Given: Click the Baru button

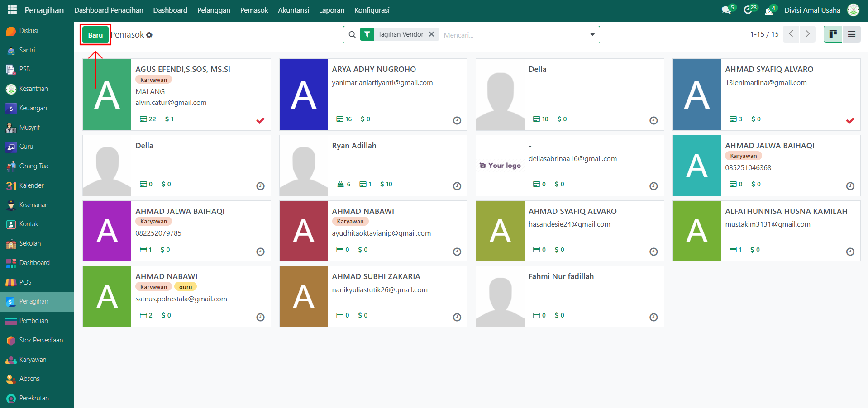Looking at the screenshot, I should click(95, 35).
